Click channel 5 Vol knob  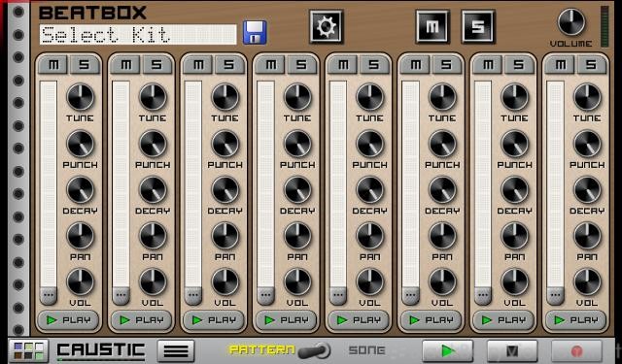pyautogui.click(x=369, y=282)
